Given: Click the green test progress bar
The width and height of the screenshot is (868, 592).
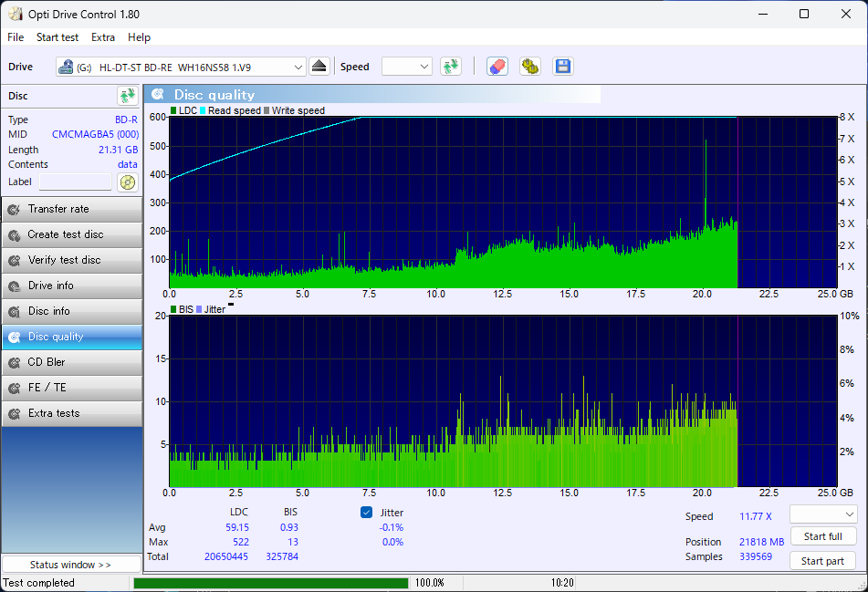Looking at the screenshot, I should point(271,583).
